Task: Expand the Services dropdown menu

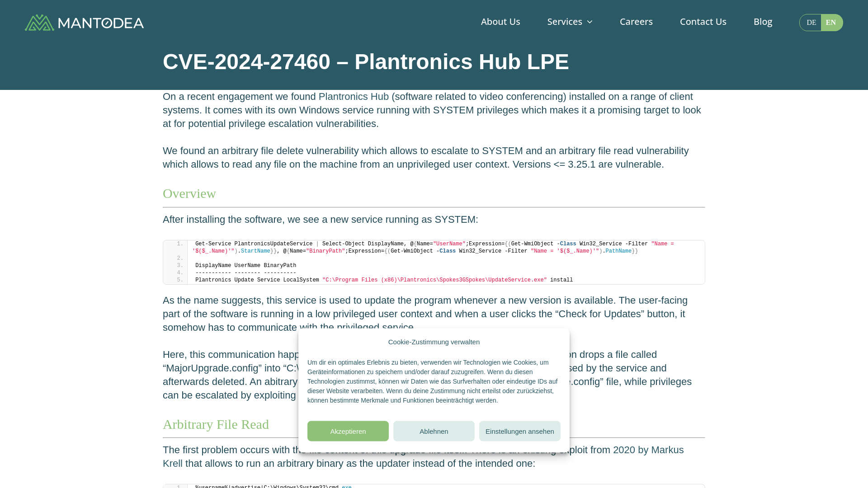Action: (x=570, y=22)
